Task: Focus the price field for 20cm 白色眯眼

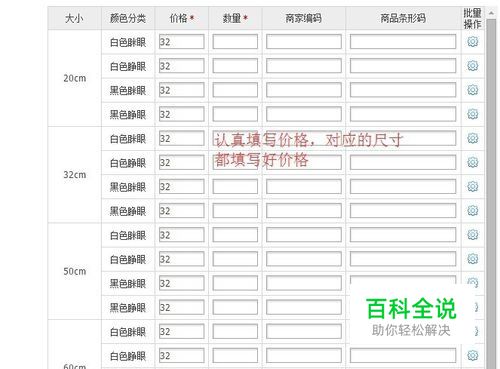Action: click(182, 42)
